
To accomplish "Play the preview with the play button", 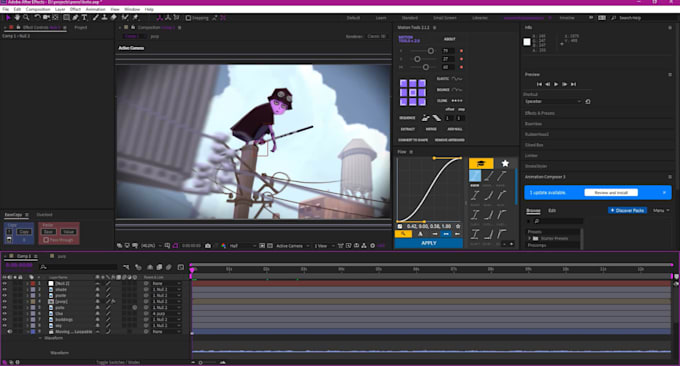I will (556, 84).
